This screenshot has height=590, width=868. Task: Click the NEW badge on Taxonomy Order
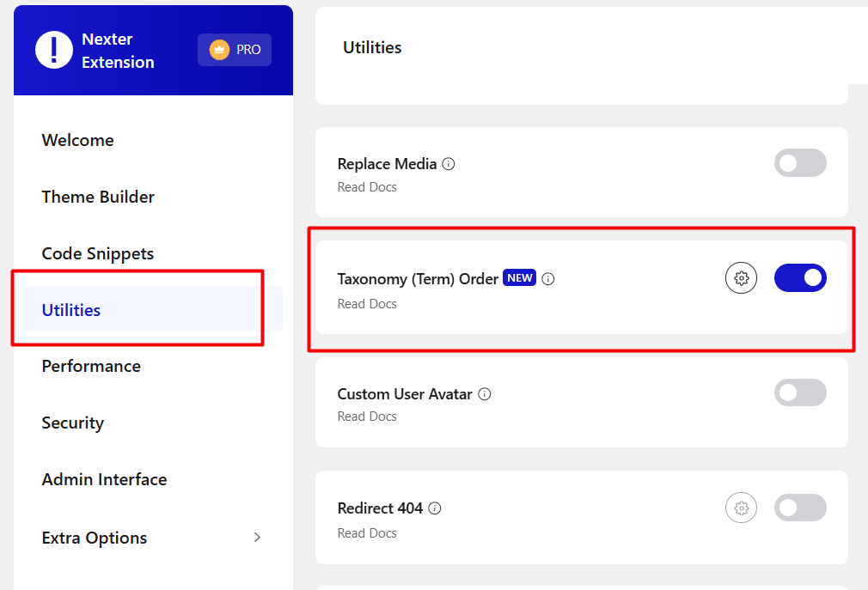519,278
